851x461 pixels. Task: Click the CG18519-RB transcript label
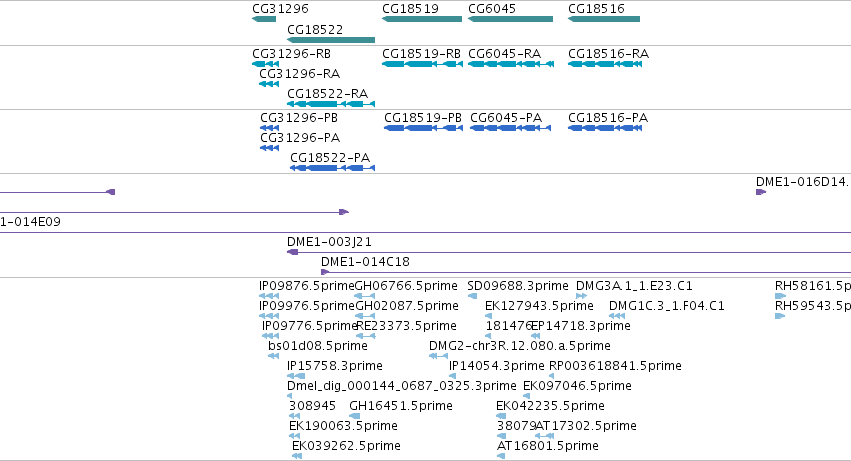[422, 54]
